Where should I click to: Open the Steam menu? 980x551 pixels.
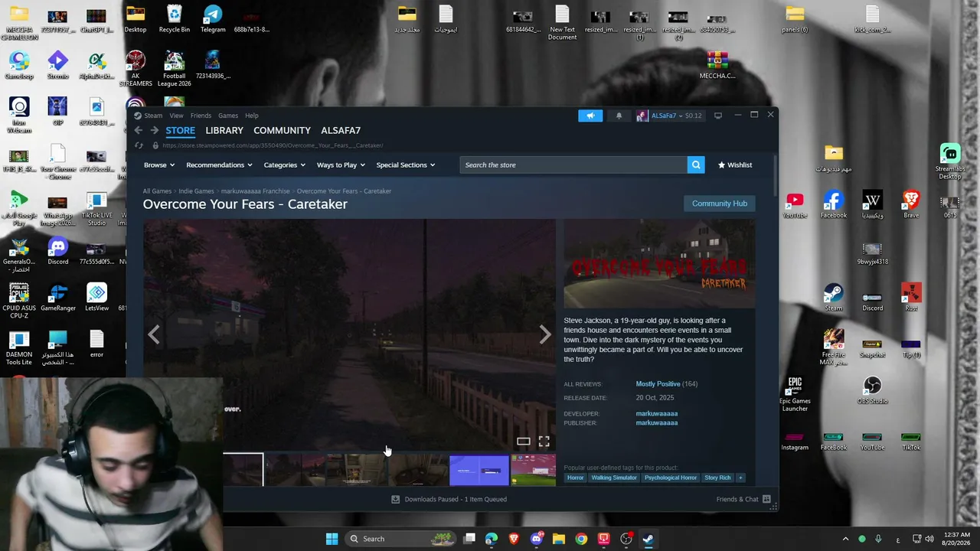tap(153, 116)
